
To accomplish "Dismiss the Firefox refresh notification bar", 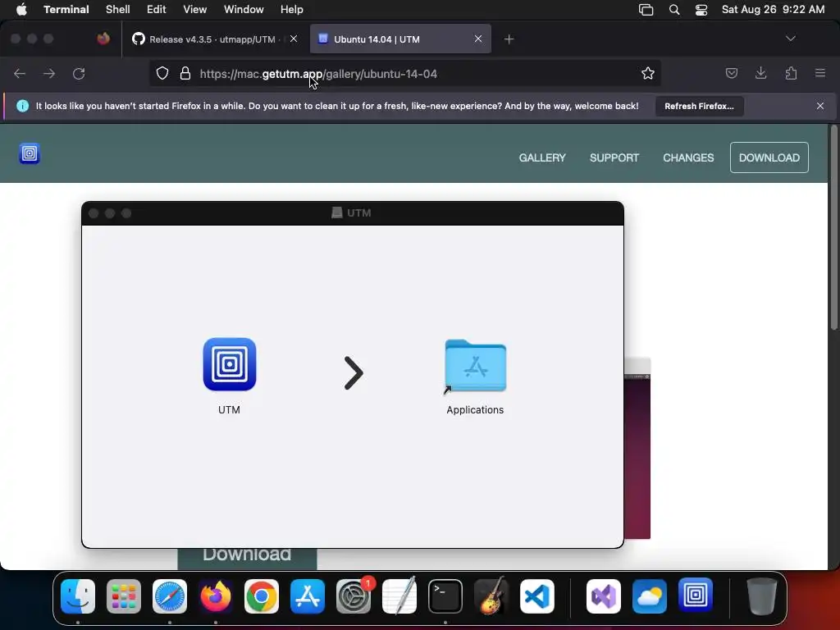I will tap(820, 106).
